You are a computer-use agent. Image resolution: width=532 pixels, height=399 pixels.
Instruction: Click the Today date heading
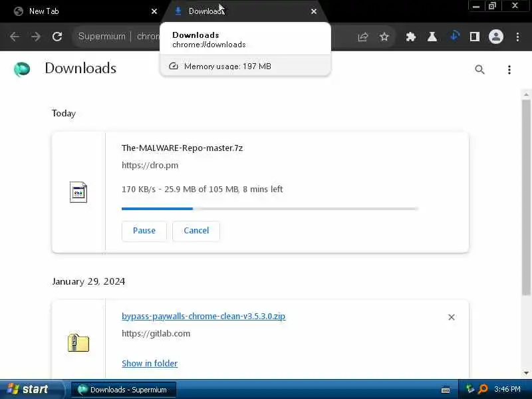[64, 113]
